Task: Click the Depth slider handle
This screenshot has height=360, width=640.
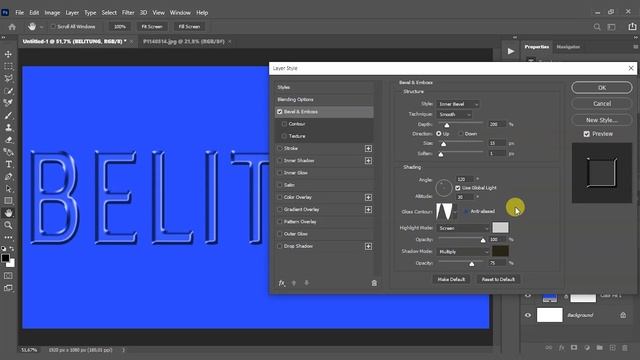Action: [447, 125]
